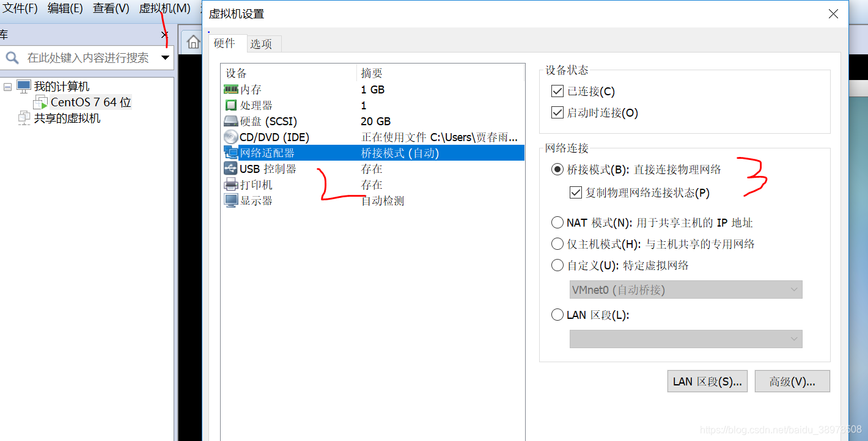868x441 pixels.
Task: Click the hard disk (SCSI) icon
Action: (x=231, y=122)
